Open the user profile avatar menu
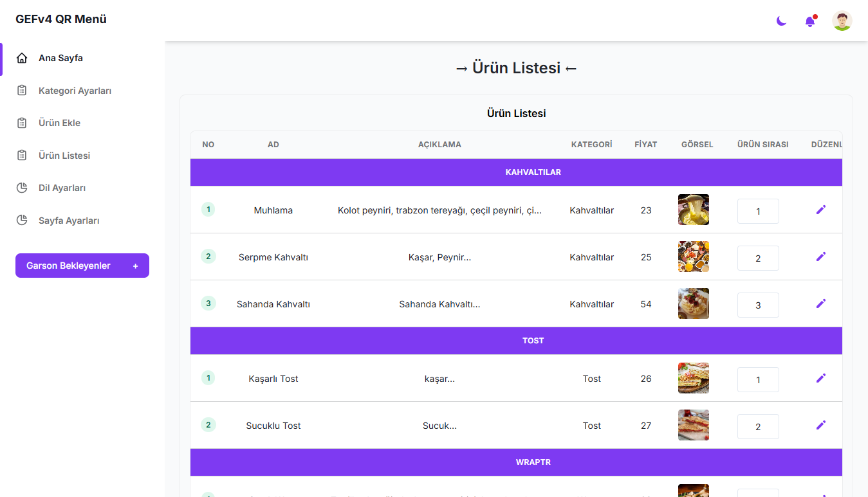868x497 pixels. tap(842, 21)
